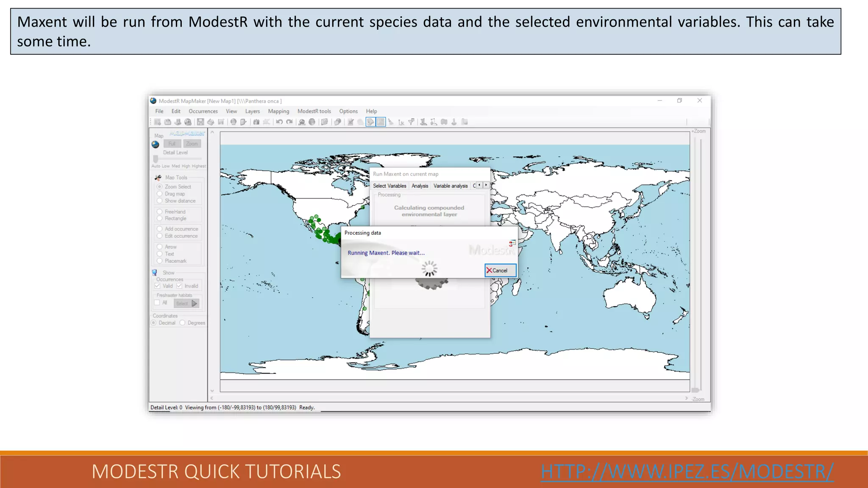Click the Print toolbar icon

[x=211, y=122]
